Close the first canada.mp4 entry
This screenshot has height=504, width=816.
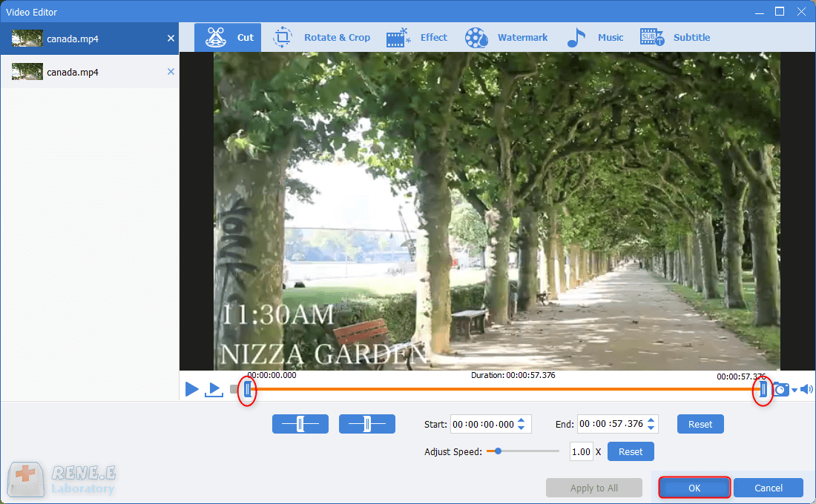(171, 38)
